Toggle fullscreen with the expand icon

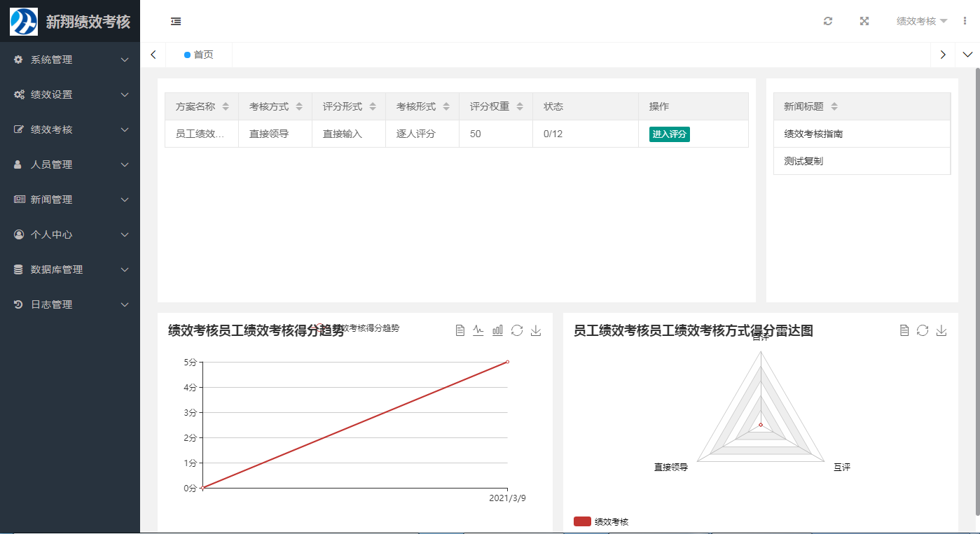click(x=864, y=21)
